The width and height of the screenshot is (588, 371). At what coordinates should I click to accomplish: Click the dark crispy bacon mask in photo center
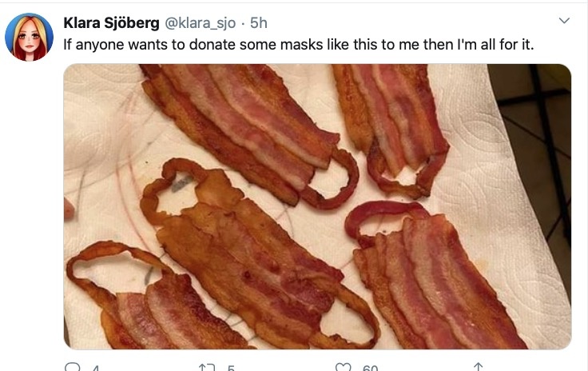(x=248, y=255)
